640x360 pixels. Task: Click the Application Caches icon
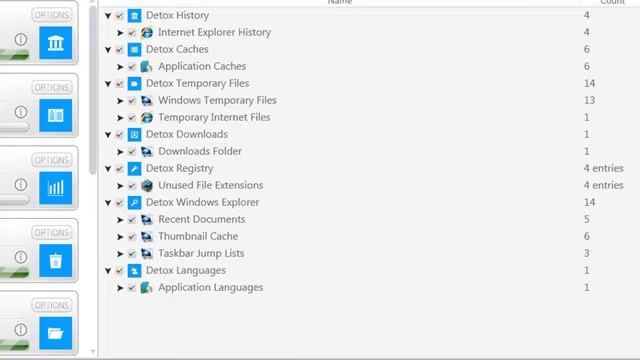tap(147, 67)
